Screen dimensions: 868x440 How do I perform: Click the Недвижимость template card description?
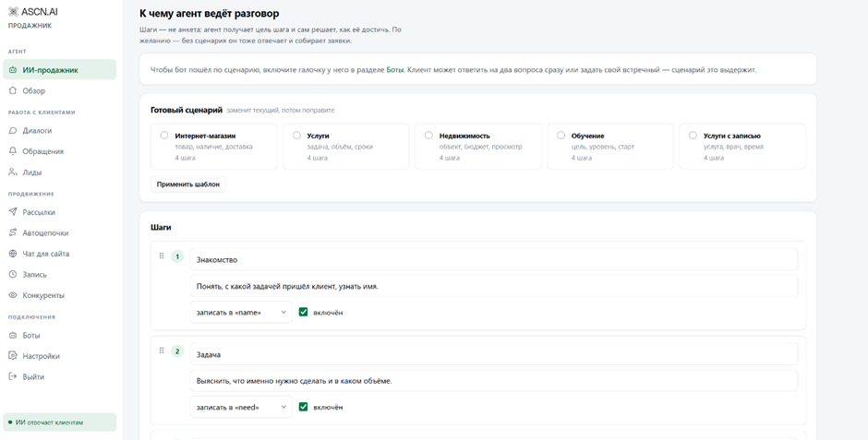pos(480,147)
